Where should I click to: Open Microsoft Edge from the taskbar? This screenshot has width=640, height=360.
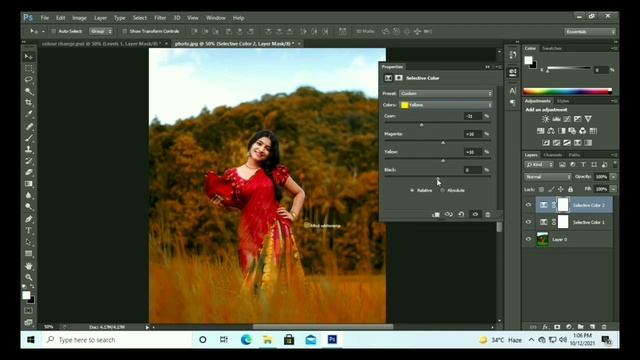pos(246,340)
